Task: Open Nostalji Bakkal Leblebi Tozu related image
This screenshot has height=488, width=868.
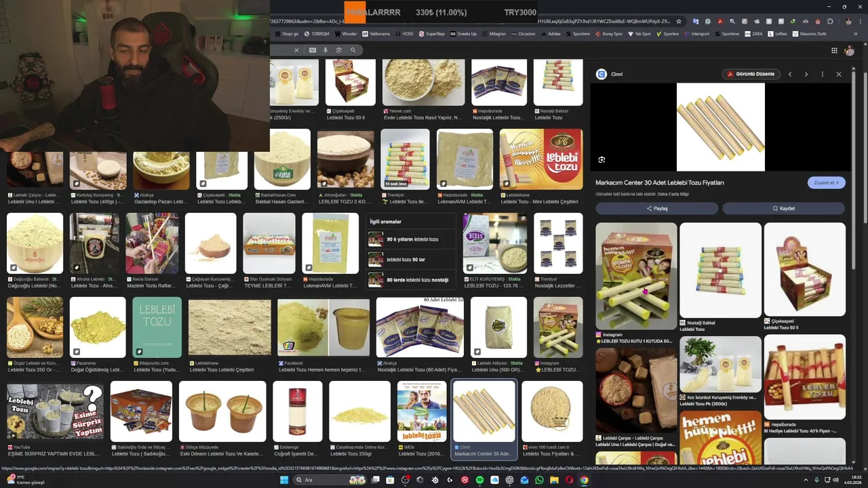Action: coord(720,270)
